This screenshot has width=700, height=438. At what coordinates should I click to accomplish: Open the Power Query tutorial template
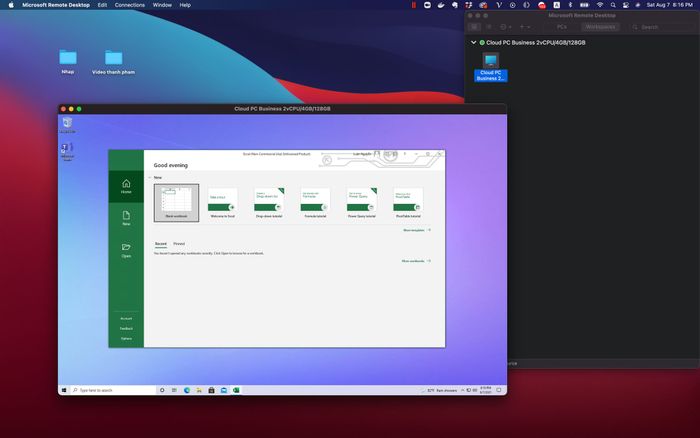coord(362,203)
